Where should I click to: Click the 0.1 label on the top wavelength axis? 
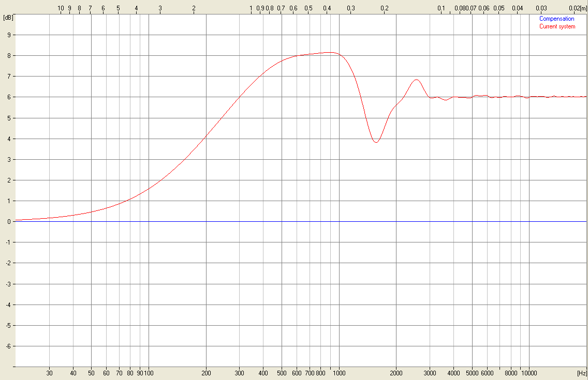[442, 8]
